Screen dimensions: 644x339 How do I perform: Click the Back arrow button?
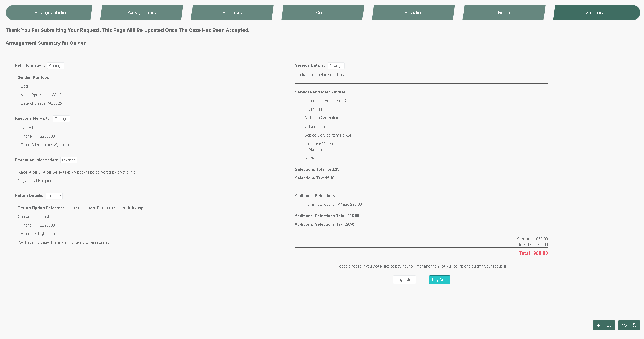604,325
